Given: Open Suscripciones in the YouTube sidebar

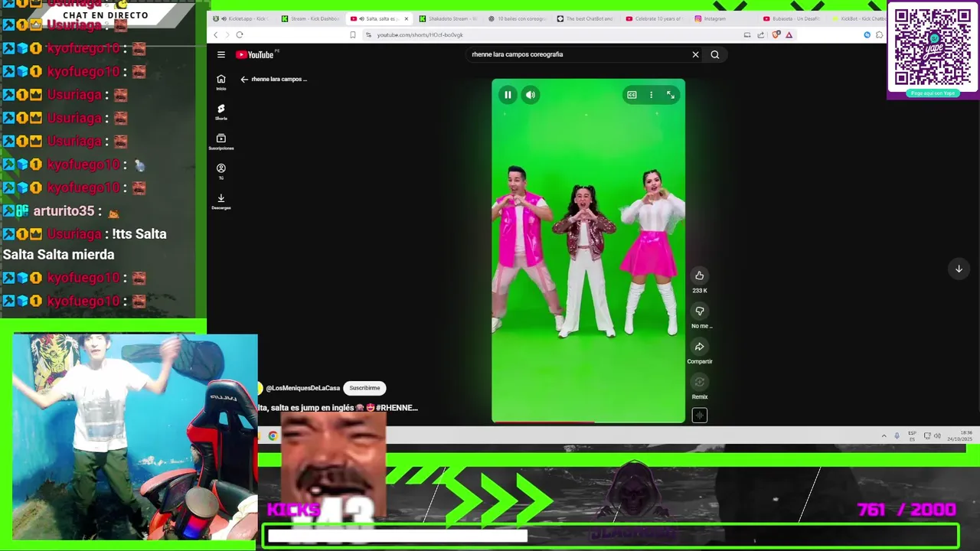Looking at the screenshot, I should (x=220, y=142).
